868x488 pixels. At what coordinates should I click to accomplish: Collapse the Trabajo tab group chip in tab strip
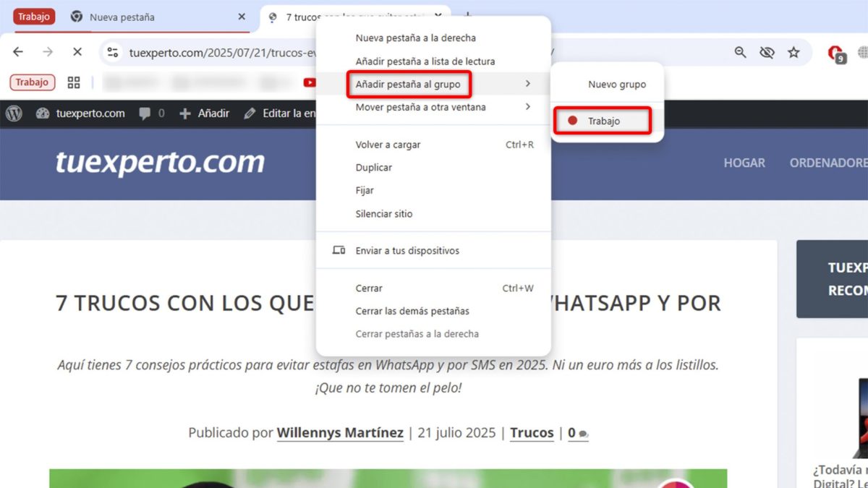pyautogui.click(x=34, y=17)
